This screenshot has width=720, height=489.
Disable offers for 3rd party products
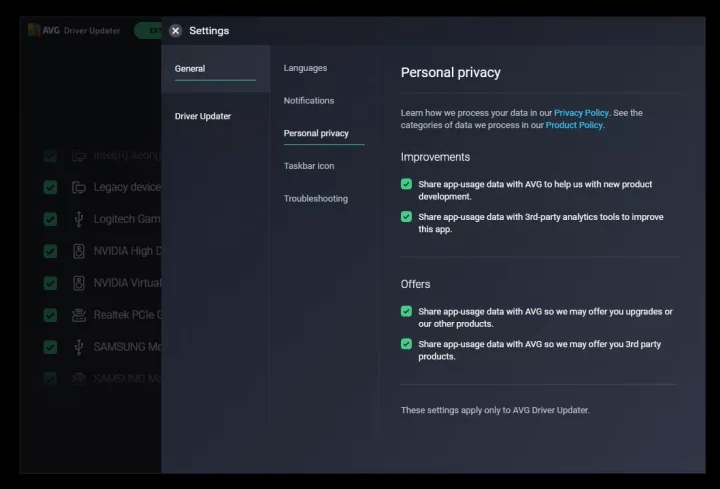(x=406, y=343)
